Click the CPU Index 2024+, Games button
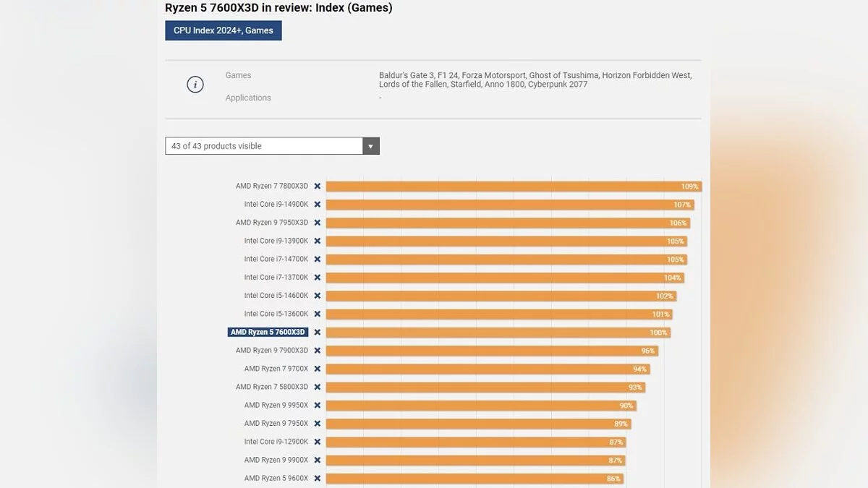 point(223,30)
